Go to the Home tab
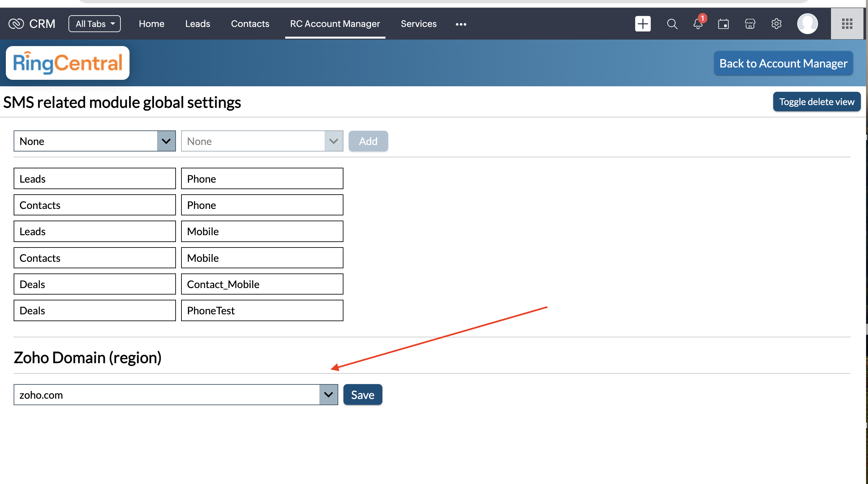Screen dimensions: 868x484 [151, 24]
